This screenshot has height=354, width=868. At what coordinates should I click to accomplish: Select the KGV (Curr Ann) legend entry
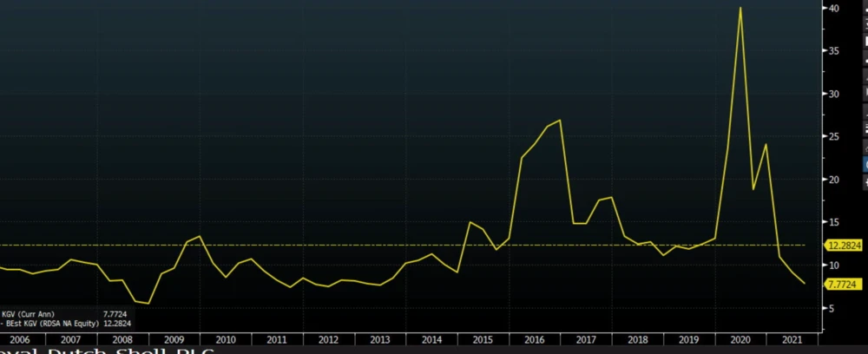28,312
